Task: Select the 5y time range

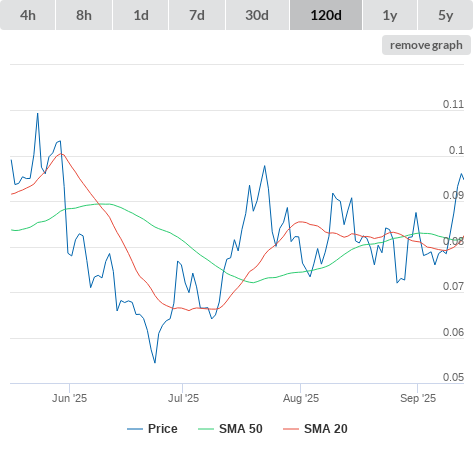Action: pos(445,15)
